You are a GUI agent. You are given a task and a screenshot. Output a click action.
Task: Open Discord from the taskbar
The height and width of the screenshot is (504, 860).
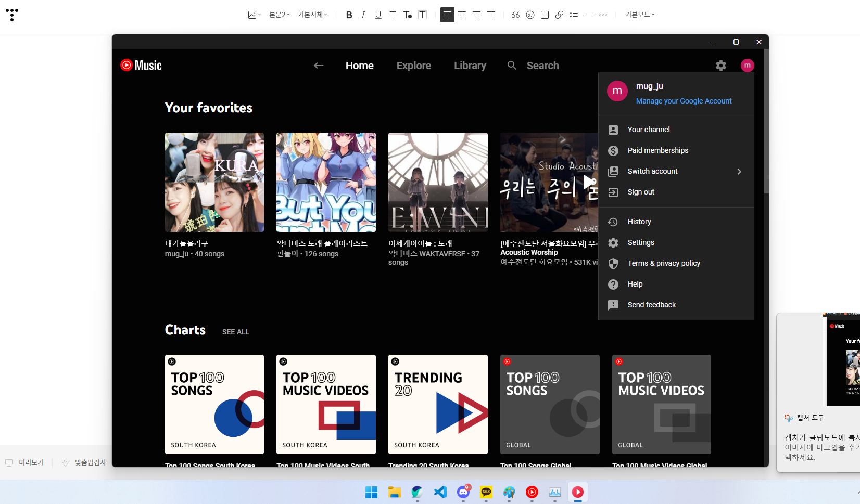click(x=463, y=492)
